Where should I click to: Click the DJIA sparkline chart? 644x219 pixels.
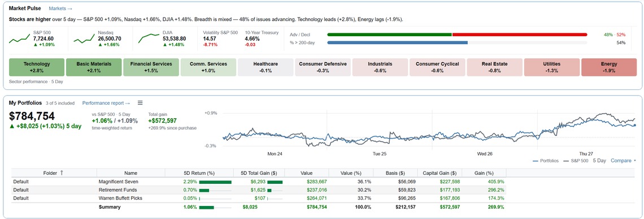pos(149,38)
